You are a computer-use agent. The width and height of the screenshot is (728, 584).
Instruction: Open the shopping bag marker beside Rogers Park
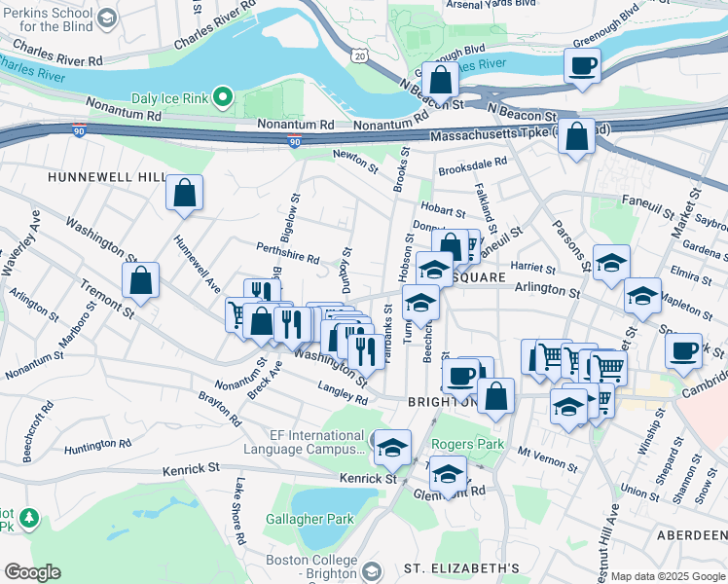(x=495, y=398)
